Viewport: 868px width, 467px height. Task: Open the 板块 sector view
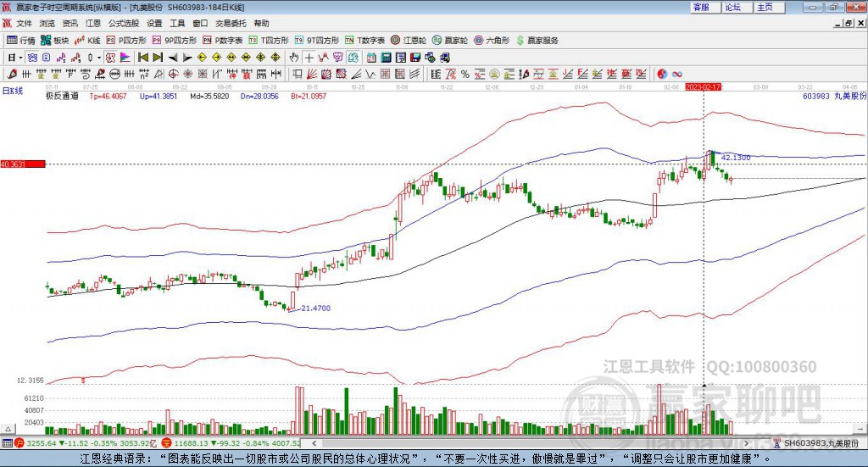(x=56, y=40)
